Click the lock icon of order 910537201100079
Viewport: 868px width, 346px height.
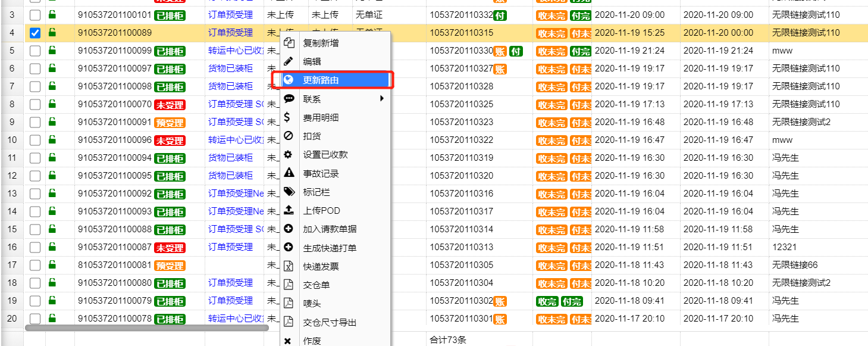52,300
